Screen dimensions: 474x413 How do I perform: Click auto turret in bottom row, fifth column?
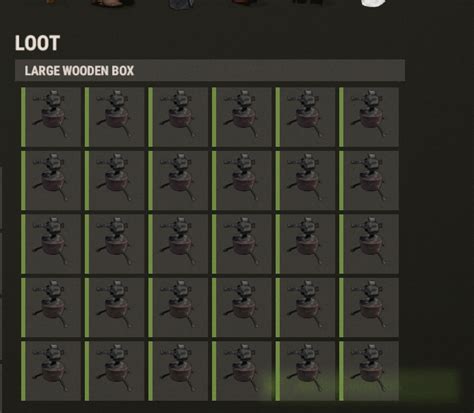point(306,371)
